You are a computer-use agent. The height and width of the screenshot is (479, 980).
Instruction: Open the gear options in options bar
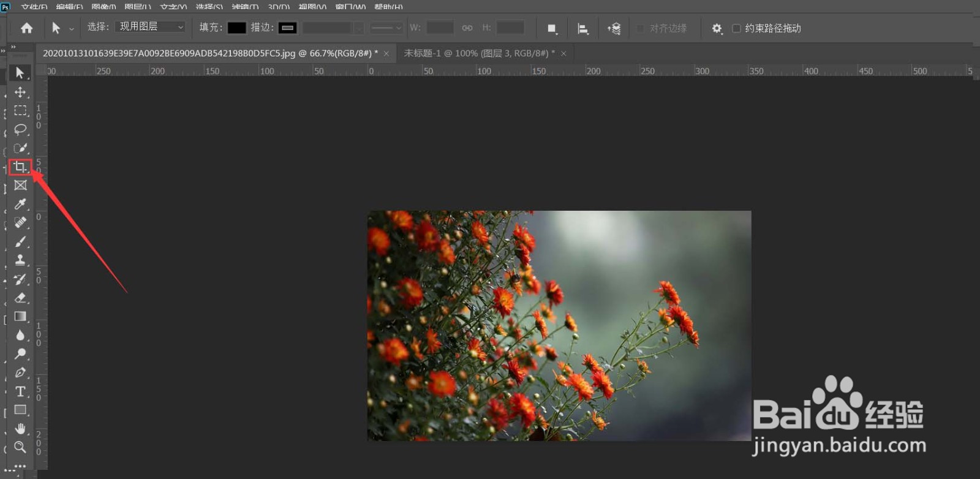click(717, 28)
